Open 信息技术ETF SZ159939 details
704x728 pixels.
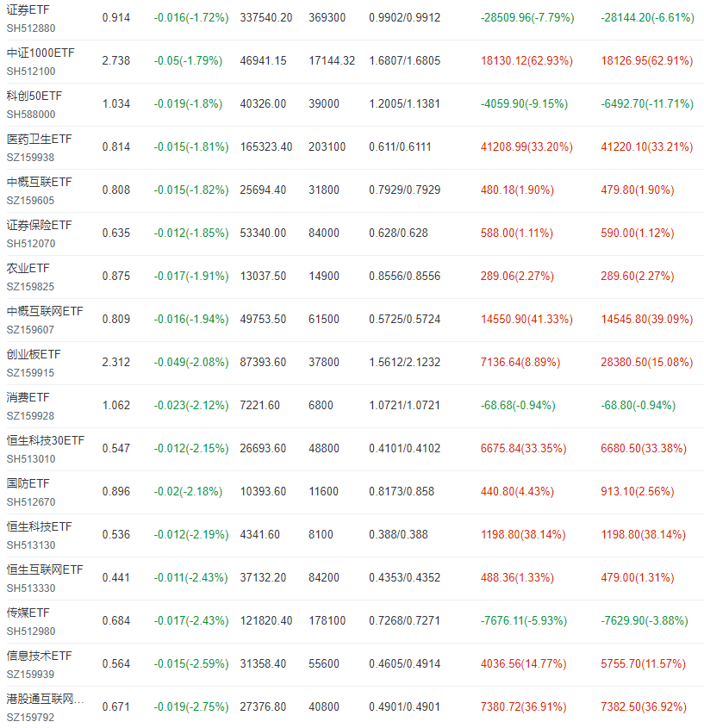(x=38, y=655)
